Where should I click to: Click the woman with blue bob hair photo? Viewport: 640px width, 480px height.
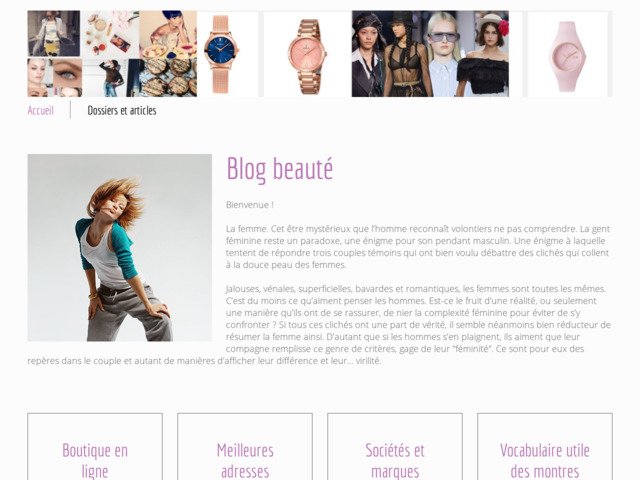point(168,34)
